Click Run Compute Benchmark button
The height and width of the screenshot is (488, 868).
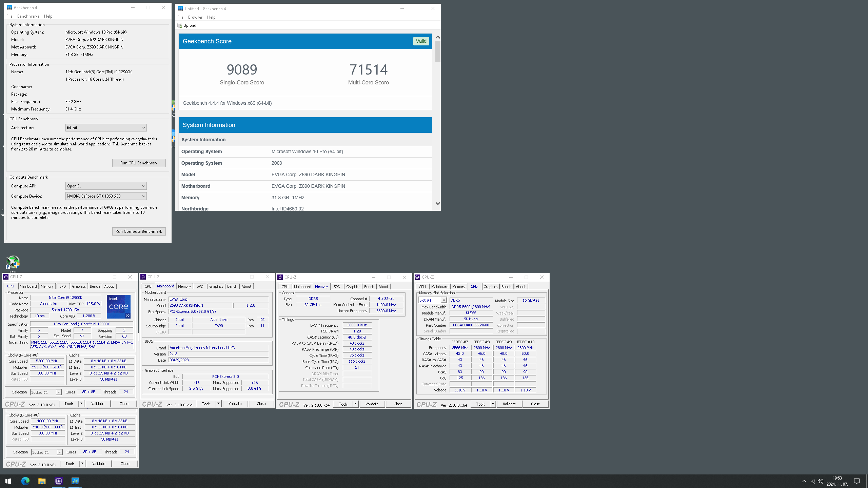(139, 231)
